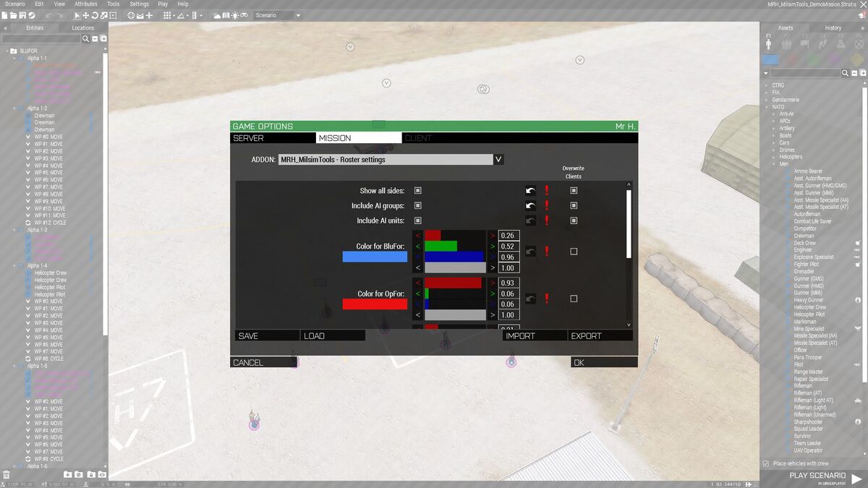Click the Save scenario icon
868x488 pixels.
point(22,15)
